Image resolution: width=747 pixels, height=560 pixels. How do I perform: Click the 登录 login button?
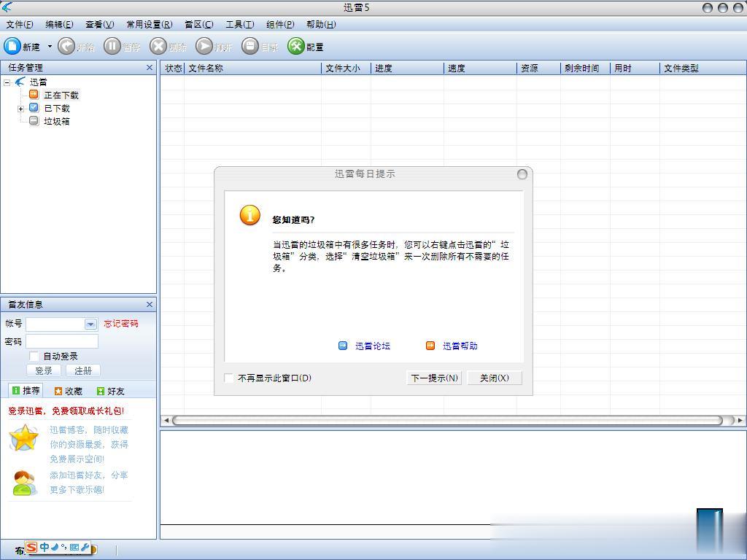pos(44,370)
